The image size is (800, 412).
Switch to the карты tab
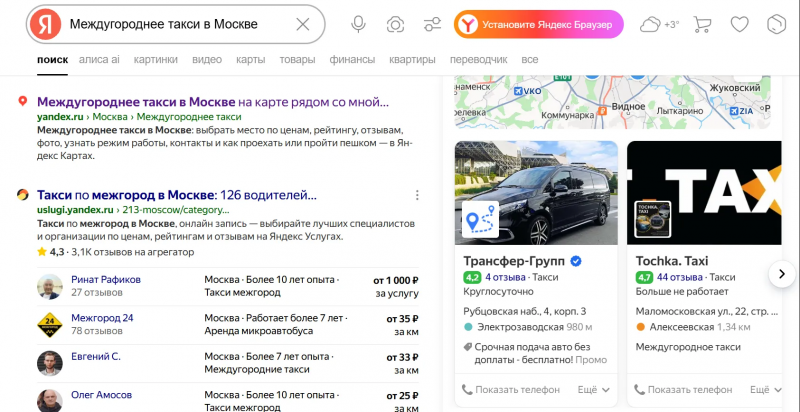251,60
